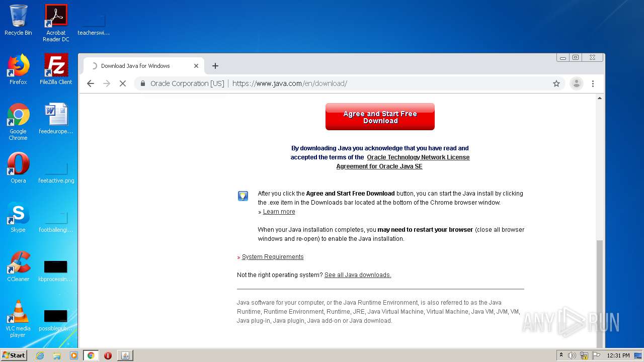The width and height of the screenshot is (644, 362).
Task: Bookmark this page with the star icon
Action: pyautogui.click(x=556, y=83)
